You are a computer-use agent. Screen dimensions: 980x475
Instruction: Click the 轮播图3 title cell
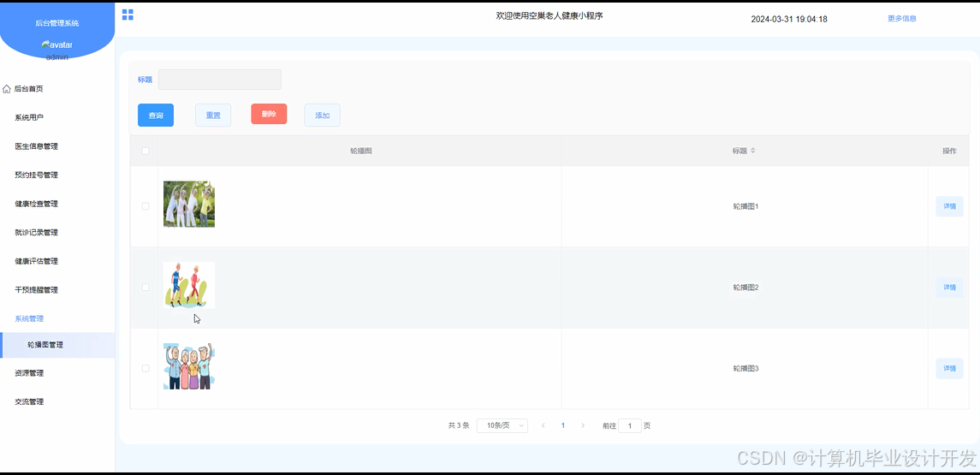(745, 369)
